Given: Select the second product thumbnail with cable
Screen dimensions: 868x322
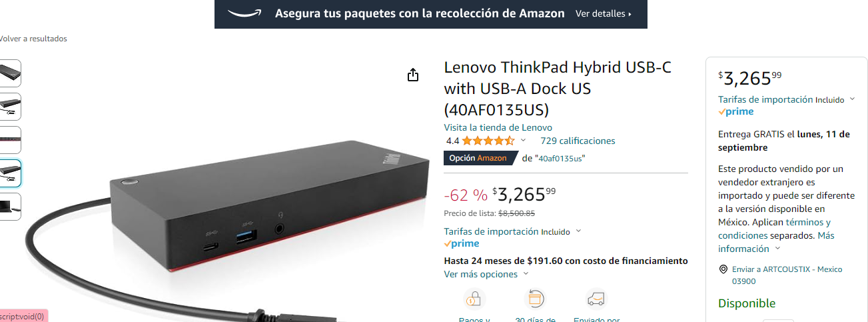Looking at the screenshot, I should point(9,107).
